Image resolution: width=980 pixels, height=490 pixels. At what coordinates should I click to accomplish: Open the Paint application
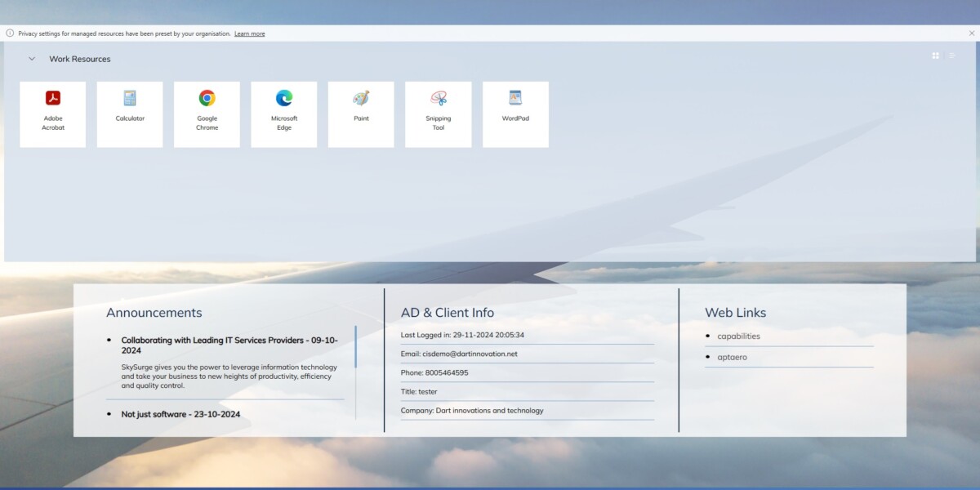(x=361, y=114)
